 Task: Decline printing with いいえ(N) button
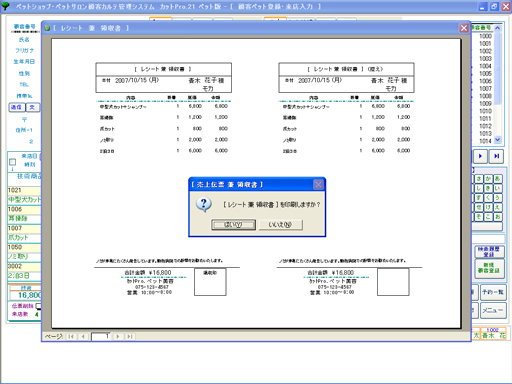tap(280, 225)
